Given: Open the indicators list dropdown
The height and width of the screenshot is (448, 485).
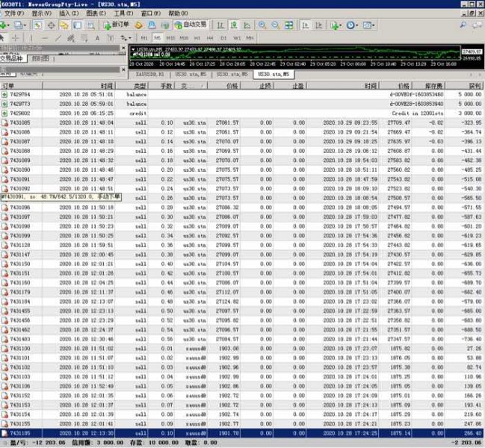Looking at the screenshot, I should coord(341,25).
